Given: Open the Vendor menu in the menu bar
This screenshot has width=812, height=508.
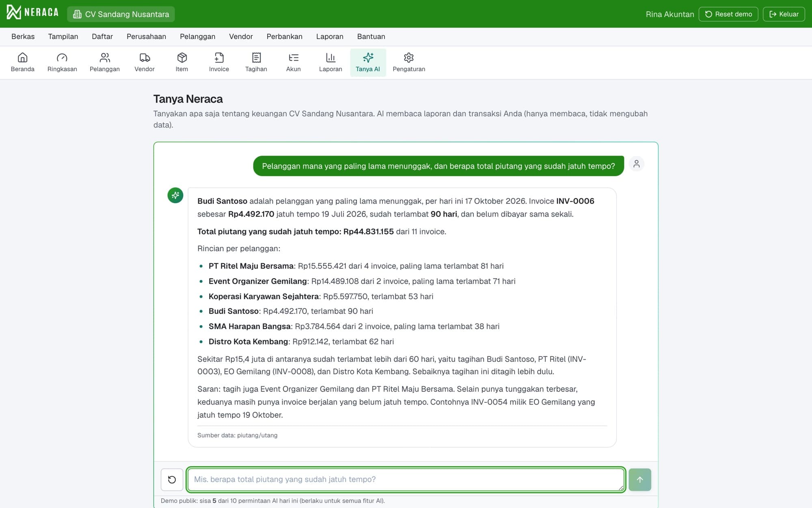Looking at the screenshot, I should (x=241, y=37).
